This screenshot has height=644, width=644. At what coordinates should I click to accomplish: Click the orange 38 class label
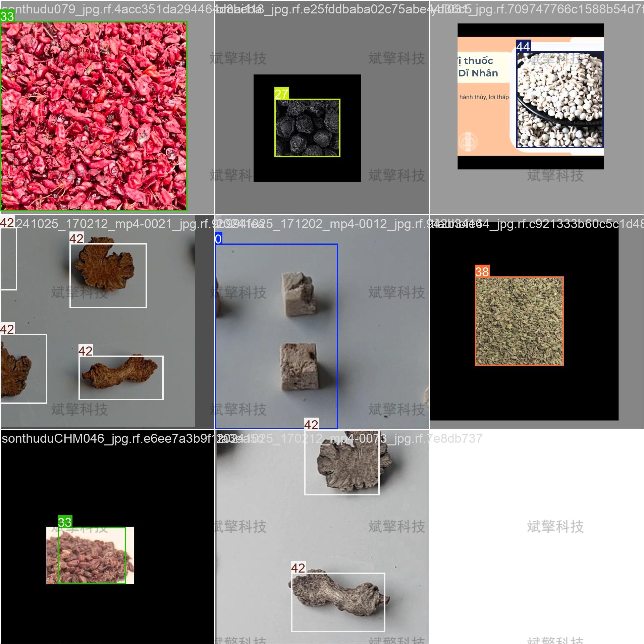tap(482, 271)
